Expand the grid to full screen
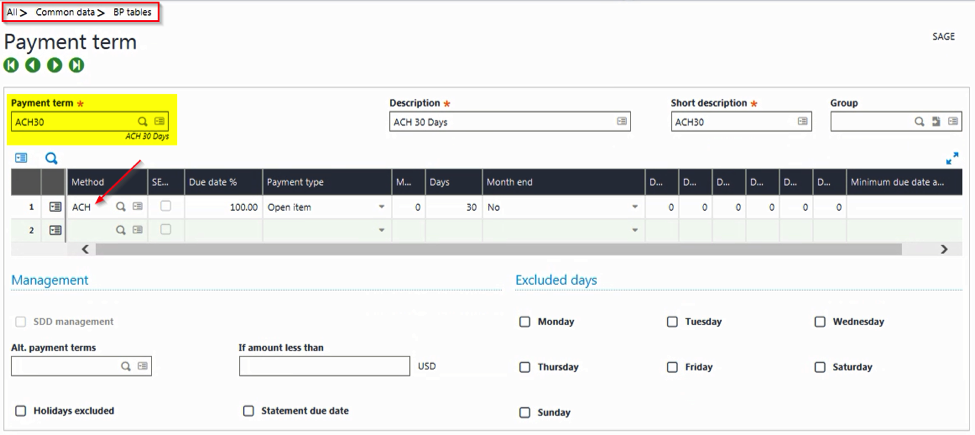The width and height of the screenshot is (975, 435). click(952, 158)
